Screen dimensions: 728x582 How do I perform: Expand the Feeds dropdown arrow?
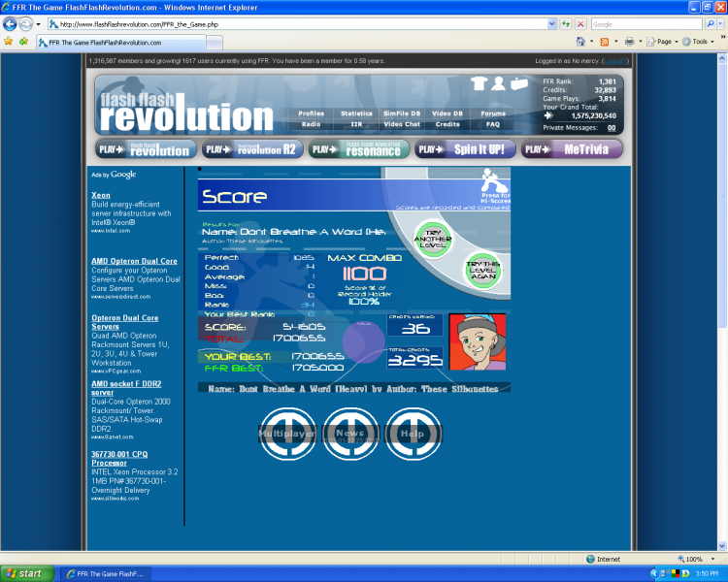[x=616, y=42]
